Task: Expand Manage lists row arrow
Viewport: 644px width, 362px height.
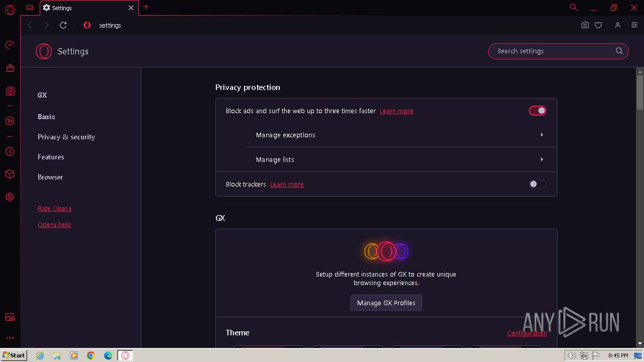Action: coord(542,159)
